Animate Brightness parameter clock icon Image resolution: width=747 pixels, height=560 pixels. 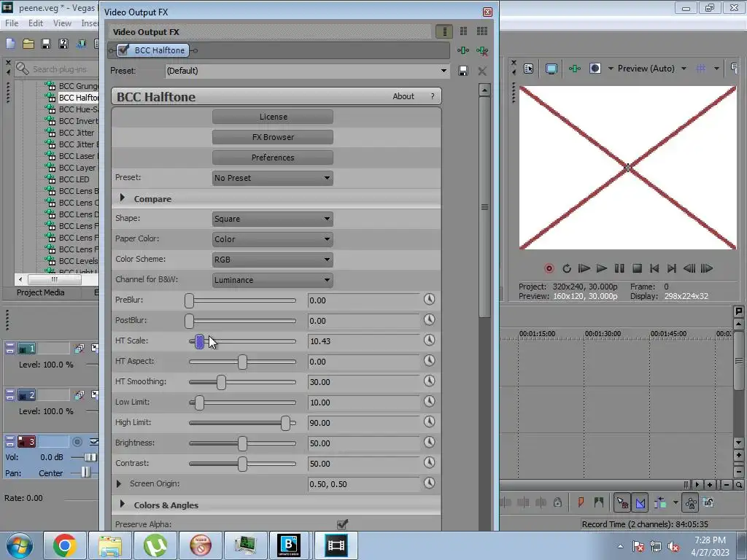(429, 442)
